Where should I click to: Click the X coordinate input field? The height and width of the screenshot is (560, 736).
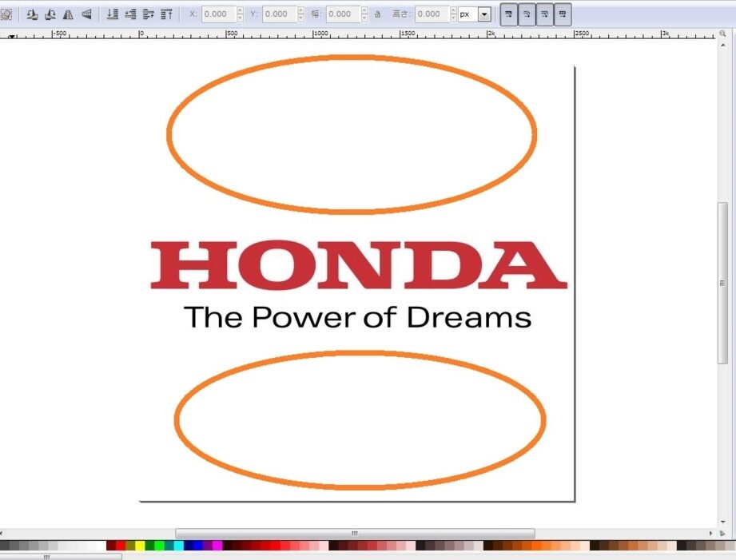pos(217,14)
